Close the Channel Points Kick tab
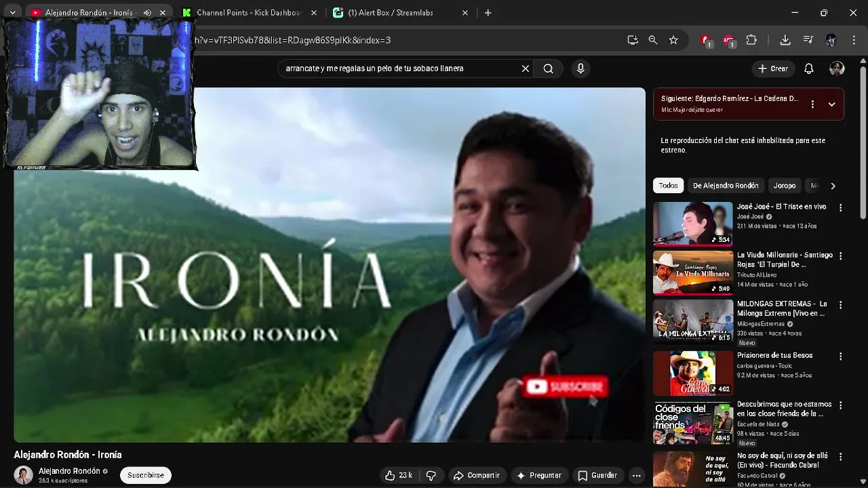The image size is (868, 488). [x=314, y=13]
